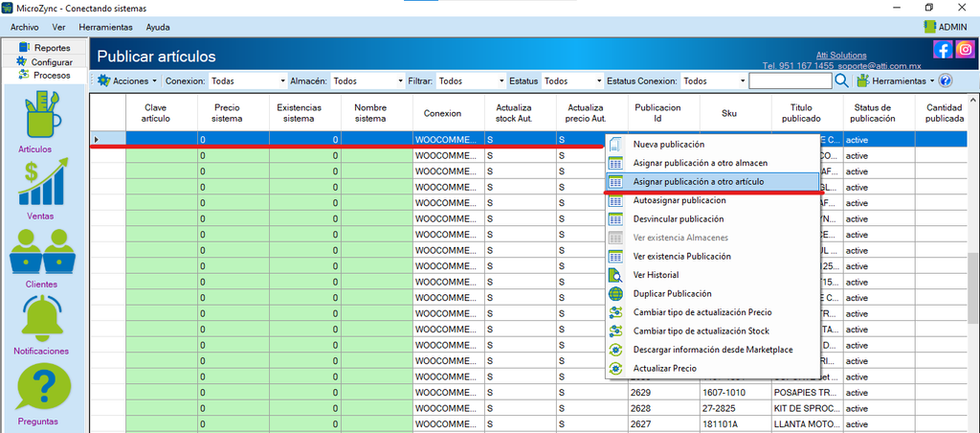Sort by Existencias sistema column header
Screen dimensions: 980x433
point(305,113)
